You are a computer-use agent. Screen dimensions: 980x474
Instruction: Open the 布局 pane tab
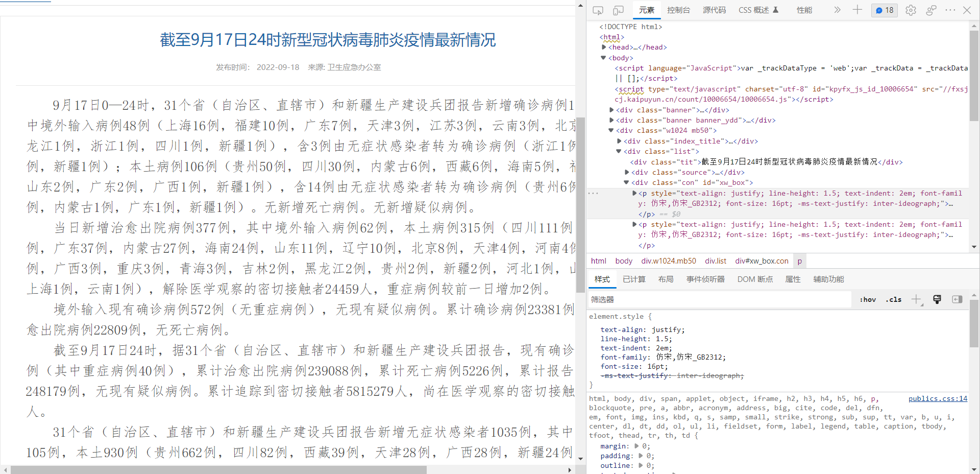click(666, 279)
